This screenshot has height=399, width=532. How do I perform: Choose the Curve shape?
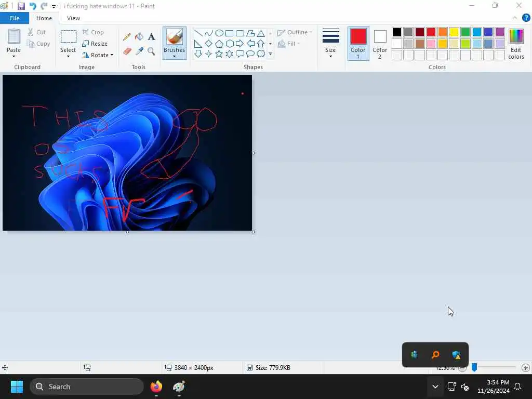click(x=209, y=33)
